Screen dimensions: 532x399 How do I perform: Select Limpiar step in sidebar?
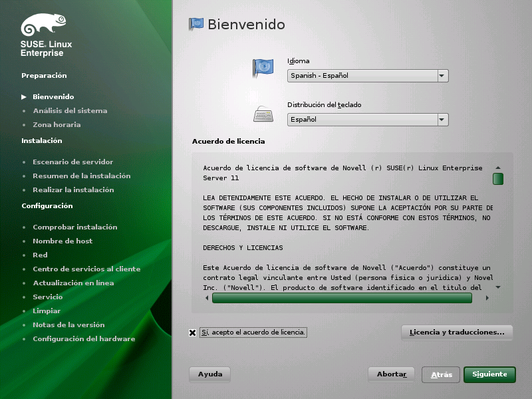click(47, 311)
